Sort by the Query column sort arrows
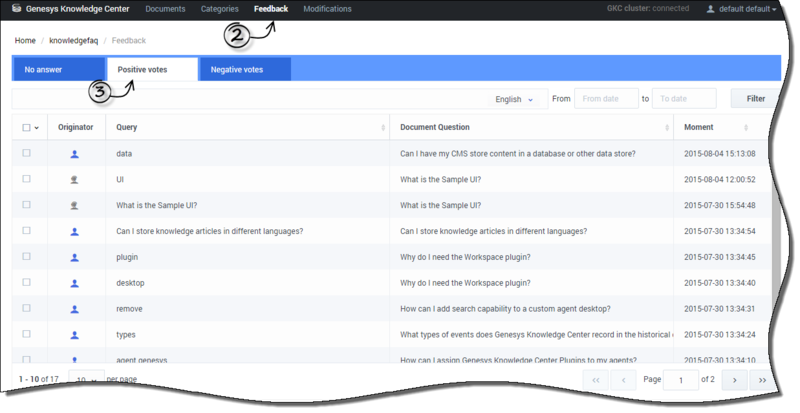This screenshot has height=413, width=800. 384,128
